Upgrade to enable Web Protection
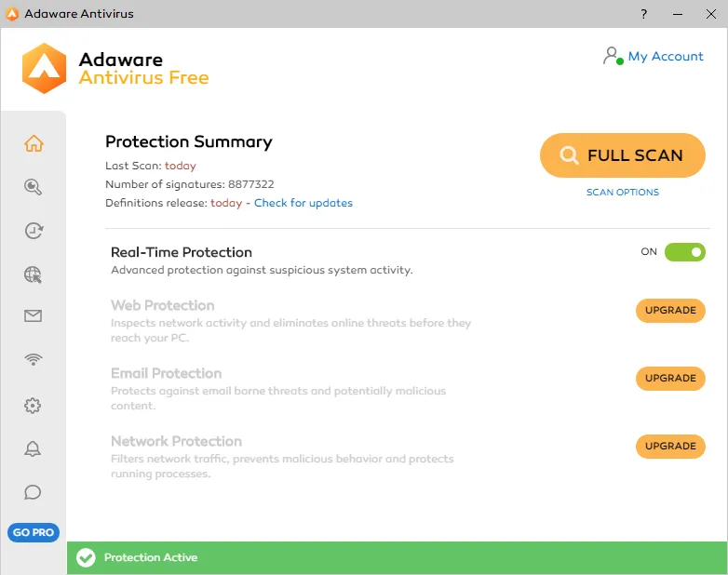Image resolution: width=728 pixels, height=575 pixels. click(x=670, y=311)
